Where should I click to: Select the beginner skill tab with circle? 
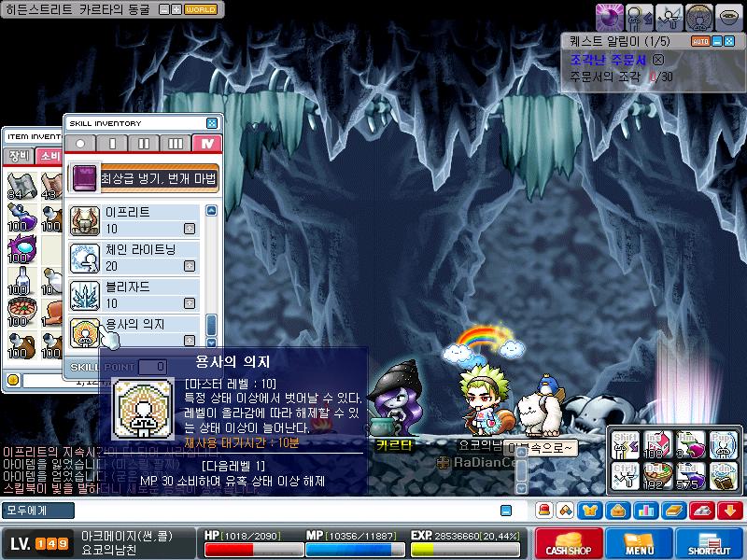point(80,144)
